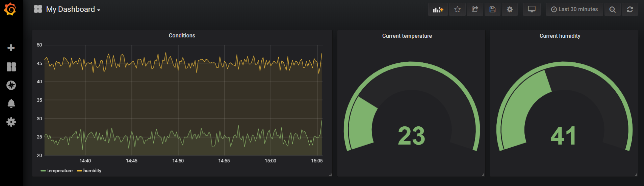Open Explore compass icon in sidebar
Screen dimensions: 644x186
[11, 85]
